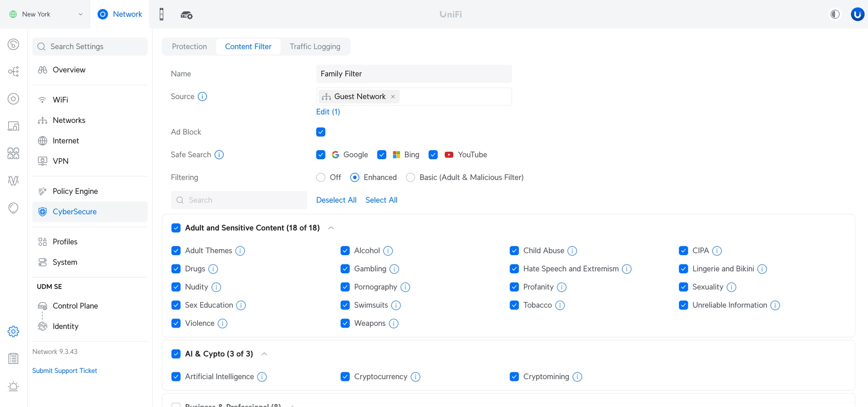Click the Deselect All link
The width and height of the screenshot is (868, 407).
click(336, 200)
